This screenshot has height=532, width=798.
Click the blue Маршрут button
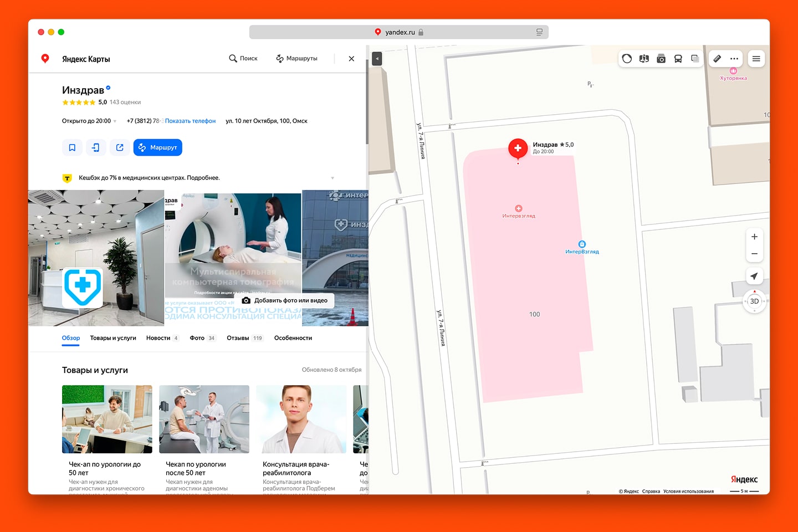(x=158, y=147)
